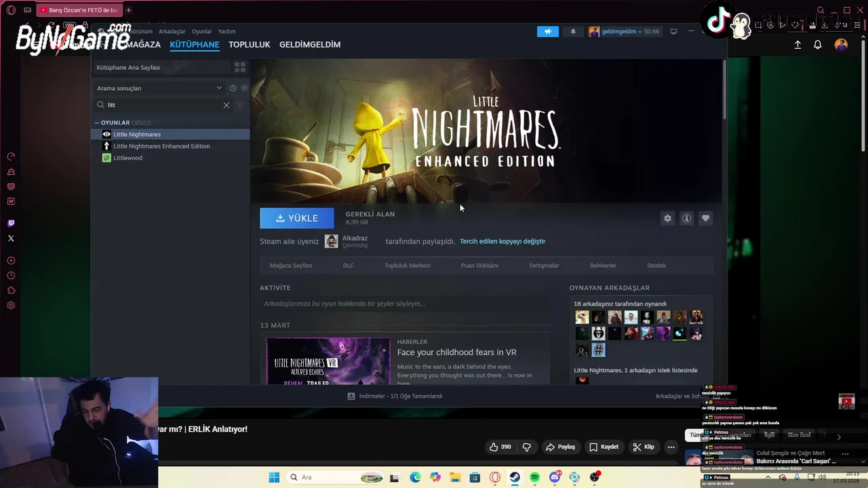This screenshot has width=868, height=488.
Task: Click 'Tercih edilen kopyayı değiştir' link
Action: 502,241
